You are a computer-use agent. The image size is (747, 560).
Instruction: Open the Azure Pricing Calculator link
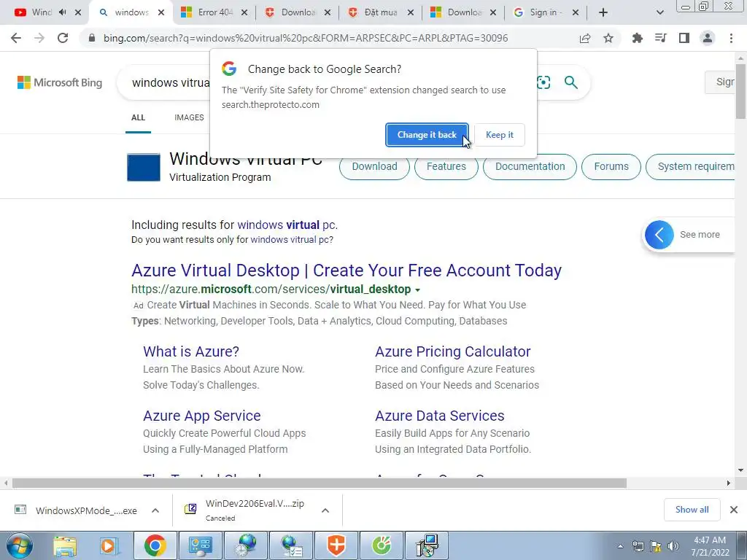[452, 351]
